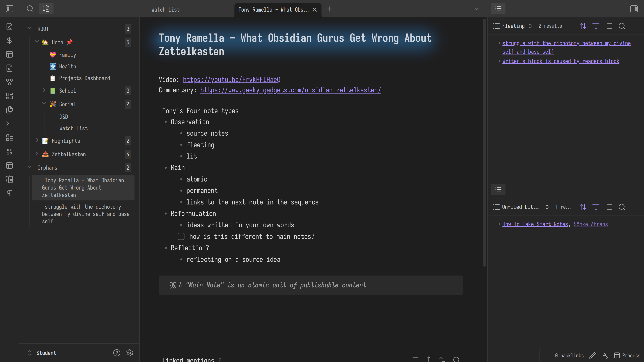Open the search magnifier in top-left header
This screenshot has width=644, height=362.
click(x=30, y=9)
